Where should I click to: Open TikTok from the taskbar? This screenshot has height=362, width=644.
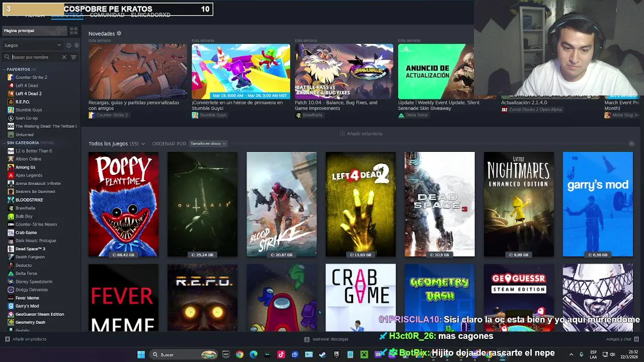point(281,354)
